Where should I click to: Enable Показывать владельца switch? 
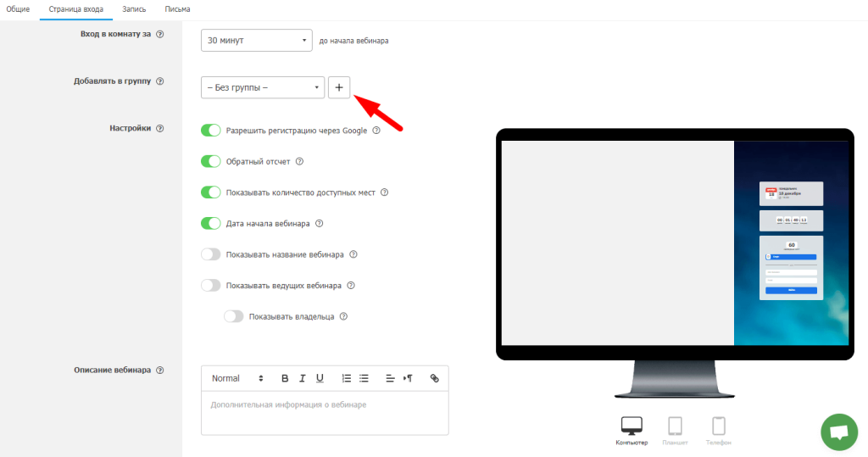pos(234,316)
